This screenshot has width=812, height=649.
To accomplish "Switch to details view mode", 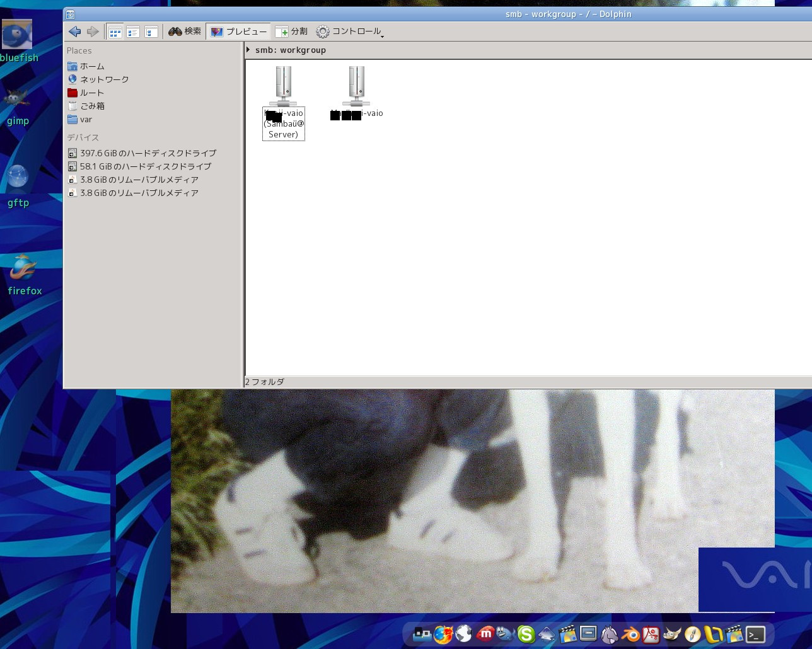I will (x=133, y=32).
